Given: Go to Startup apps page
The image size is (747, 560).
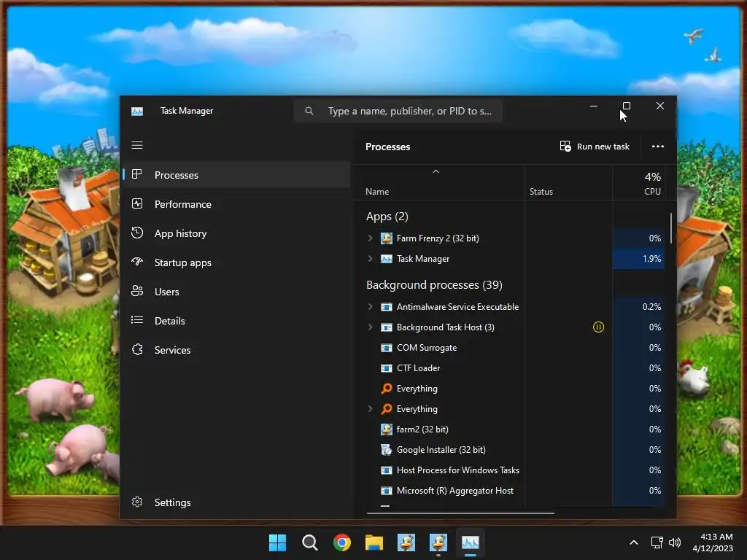Looking at the screenshot, I should (237, 262).
